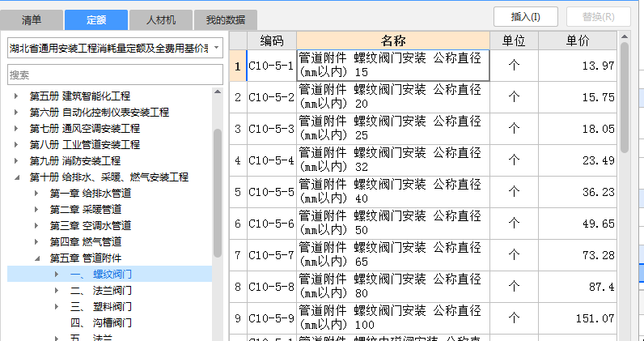Expand 第九册 消防安装工程 node
The height and width of the screenshot is (341, 644).
16,161
